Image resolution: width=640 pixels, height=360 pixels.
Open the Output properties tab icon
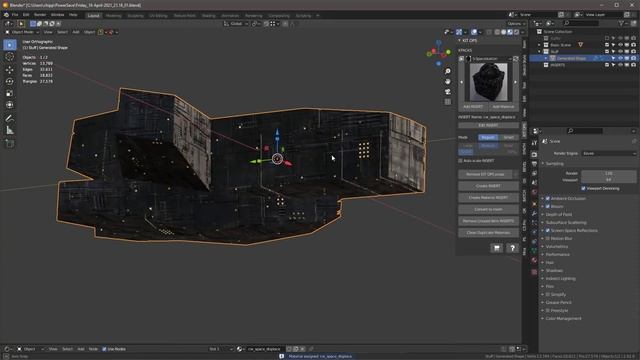tap(534, 164)
